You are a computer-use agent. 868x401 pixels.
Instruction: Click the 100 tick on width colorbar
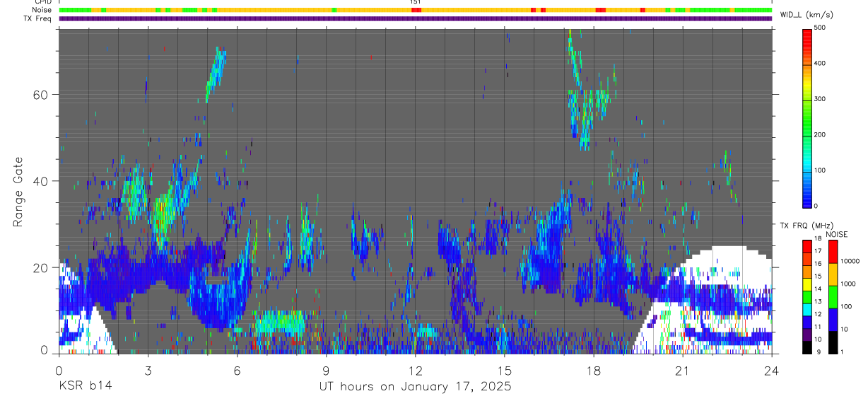[820, 170]
